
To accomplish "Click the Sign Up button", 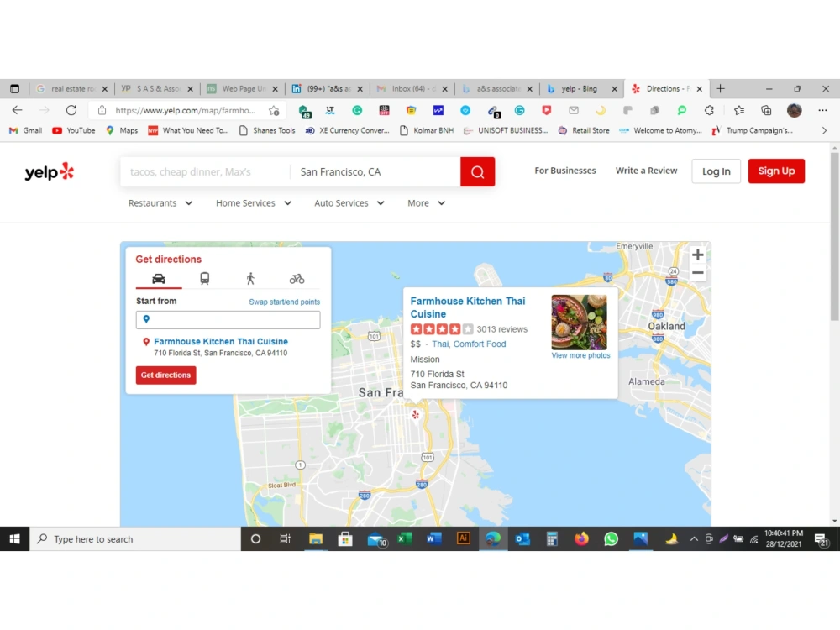I will point(776,171).
